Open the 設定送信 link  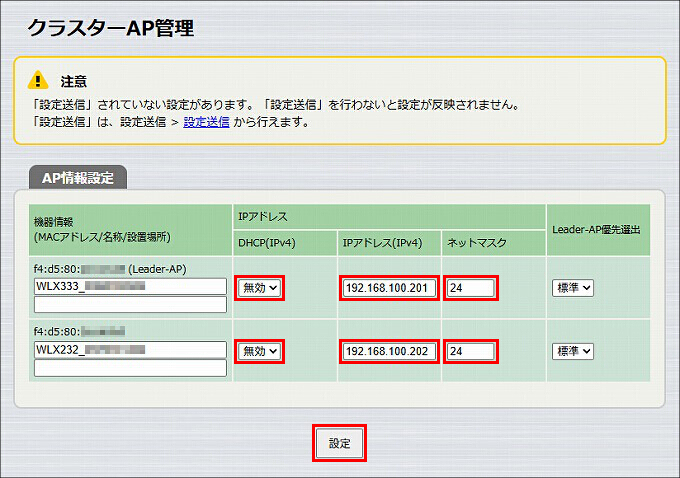click(x=206, y=122)
